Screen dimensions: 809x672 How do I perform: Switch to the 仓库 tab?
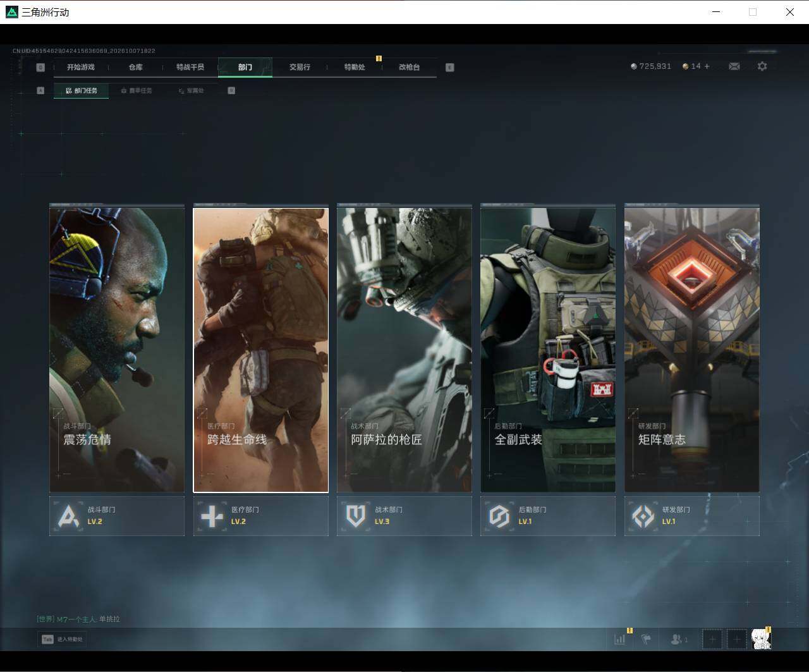click(x=136, y=67)
